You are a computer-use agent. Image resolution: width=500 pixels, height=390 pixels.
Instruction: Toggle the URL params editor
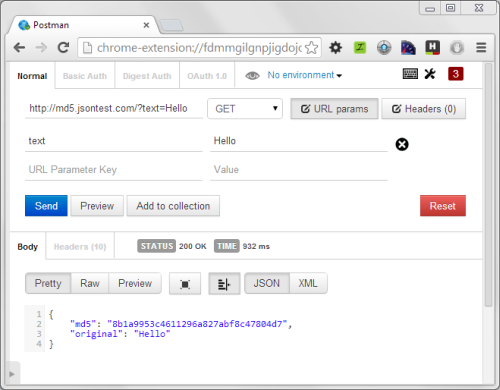(334, 109)
